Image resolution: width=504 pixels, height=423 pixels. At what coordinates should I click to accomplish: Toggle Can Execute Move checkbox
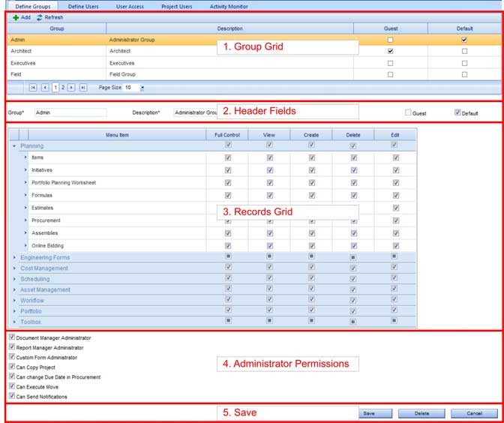pyautogui.click(x=12, y=386)
